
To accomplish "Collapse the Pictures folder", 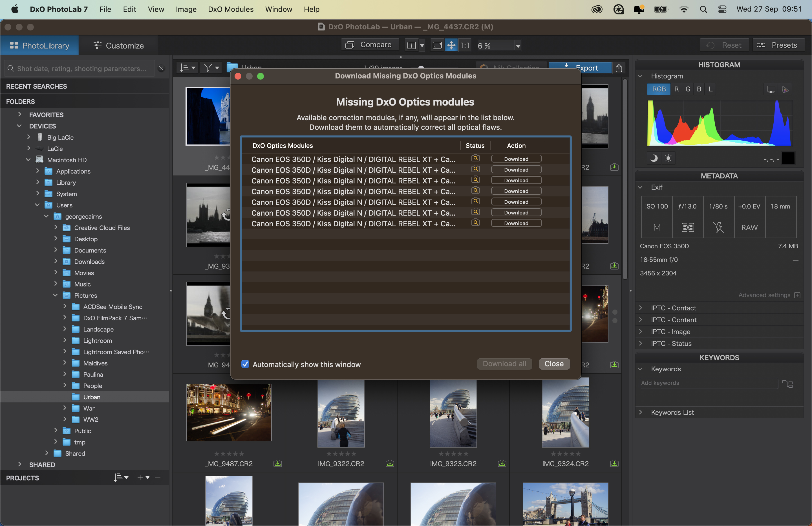I will pos(55,295).
